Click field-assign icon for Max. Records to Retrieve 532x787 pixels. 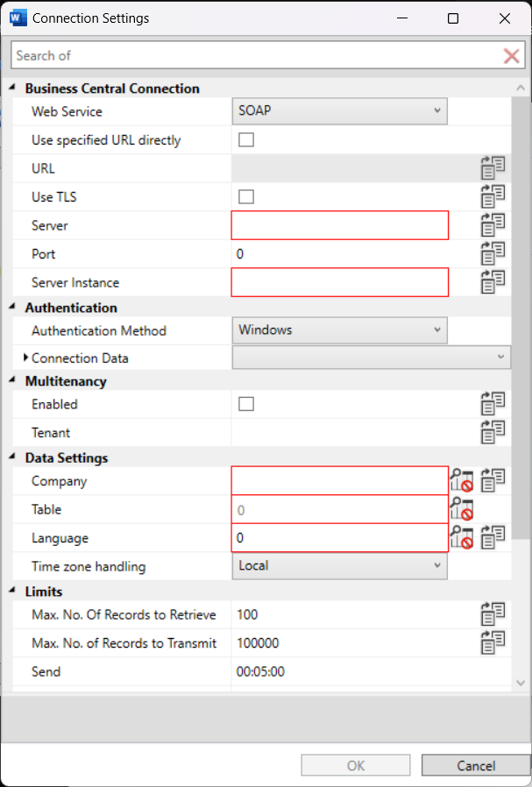tap(493, 614)
